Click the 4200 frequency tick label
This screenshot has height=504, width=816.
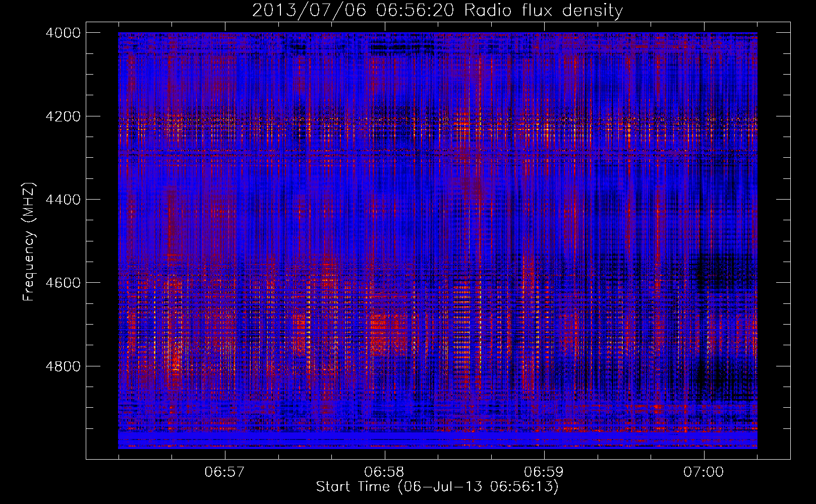coord(63,116)
